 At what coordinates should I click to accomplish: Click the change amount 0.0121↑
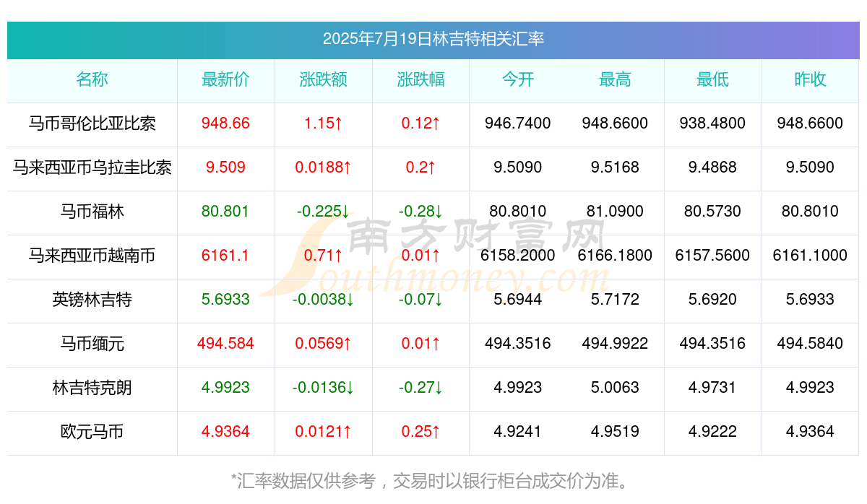[x=323, y=432]
